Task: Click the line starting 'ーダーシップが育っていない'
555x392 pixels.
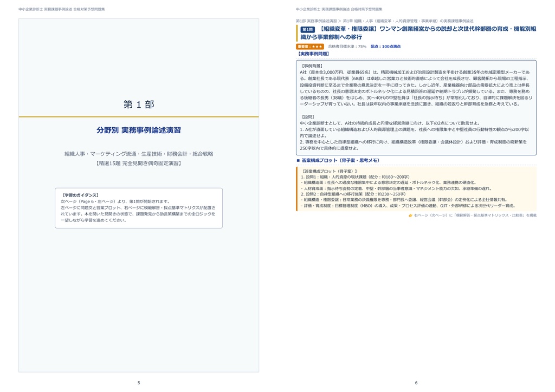Action: [x=410, y=104]
